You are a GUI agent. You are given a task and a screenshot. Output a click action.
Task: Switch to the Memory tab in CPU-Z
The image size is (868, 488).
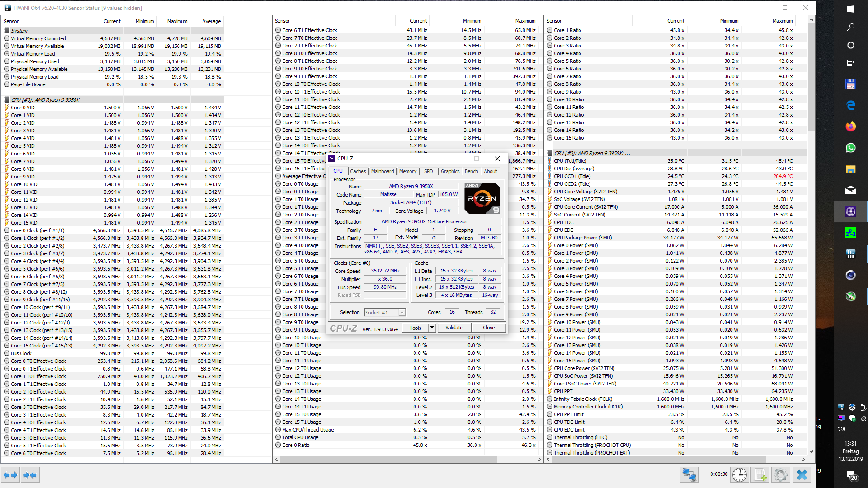click(407, 171)
